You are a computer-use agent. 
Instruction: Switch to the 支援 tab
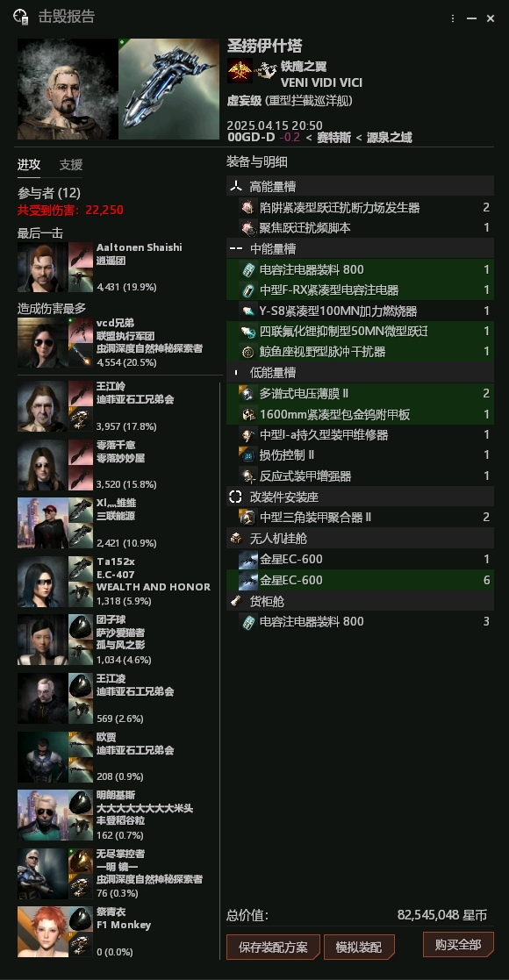[71, 164]
